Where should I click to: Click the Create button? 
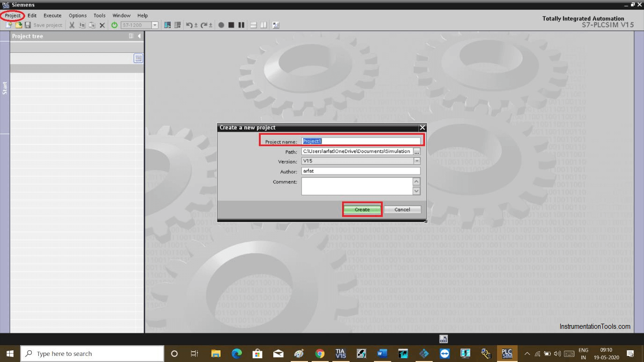362,210
